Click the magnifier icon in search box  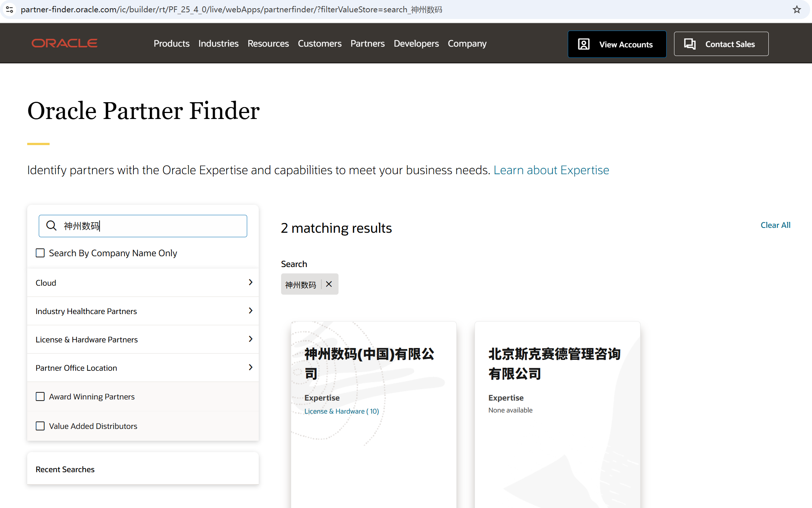51,226
